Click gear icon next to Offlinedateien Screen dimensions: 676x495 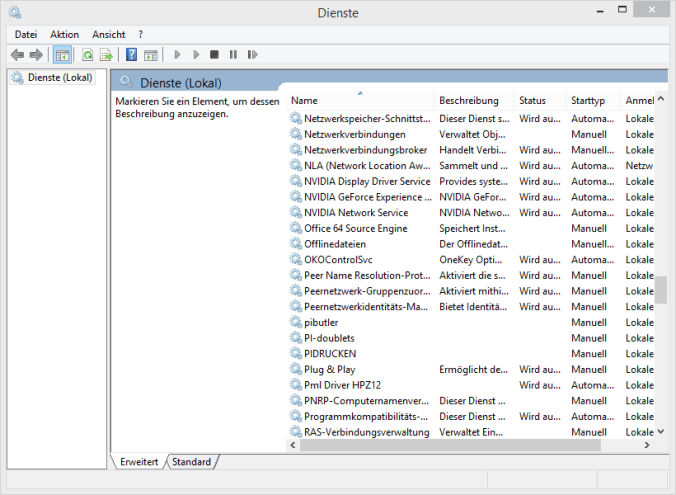click(x=295, y=244)
